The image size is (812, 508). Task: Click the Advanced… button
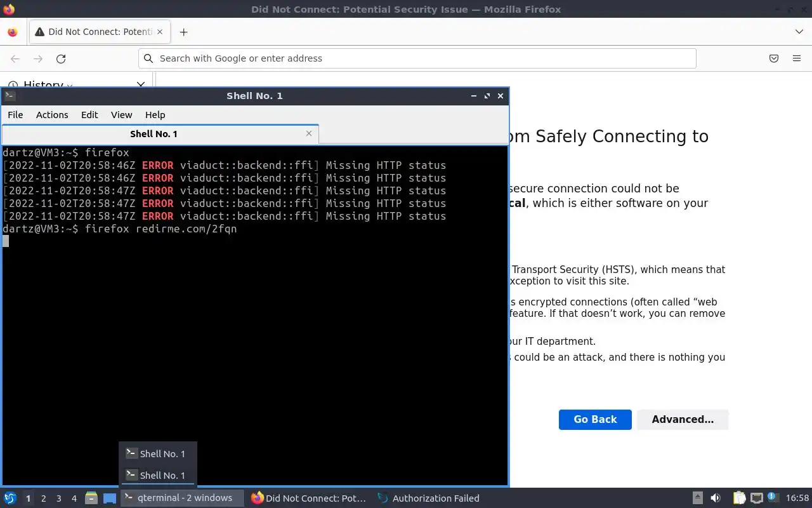click(x=683, y=419)
